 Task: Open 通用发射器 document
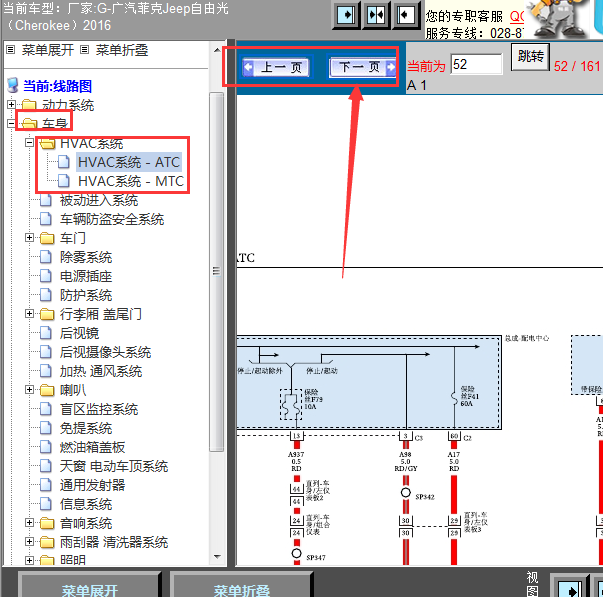click(92, 485)
